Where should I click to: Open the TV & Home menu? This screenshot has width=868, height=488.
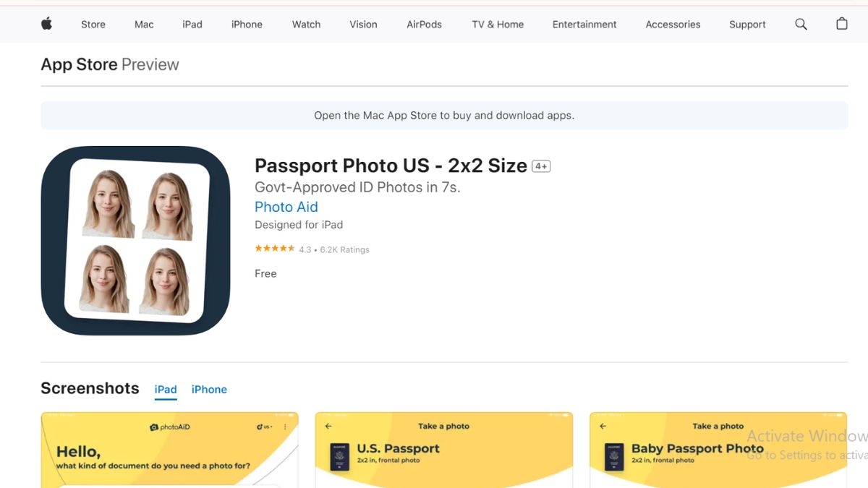(x=498, y=24)
